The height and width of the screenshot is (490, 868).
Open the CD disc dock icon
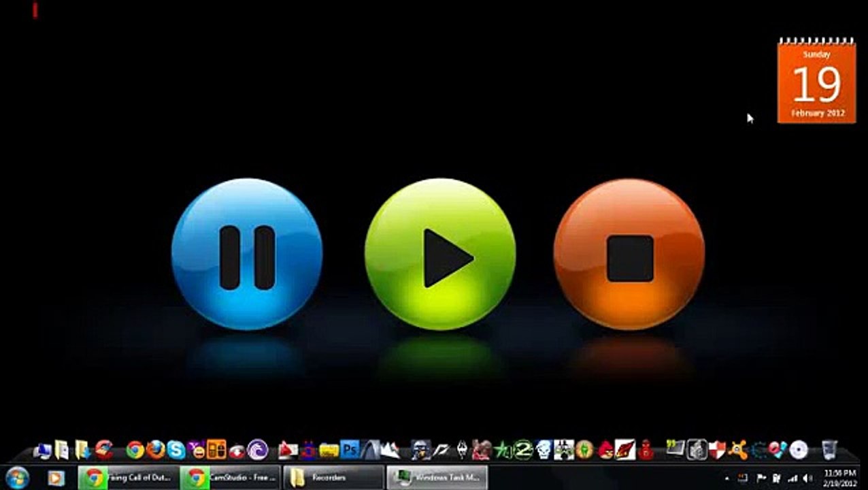click(x=799, y=450)
